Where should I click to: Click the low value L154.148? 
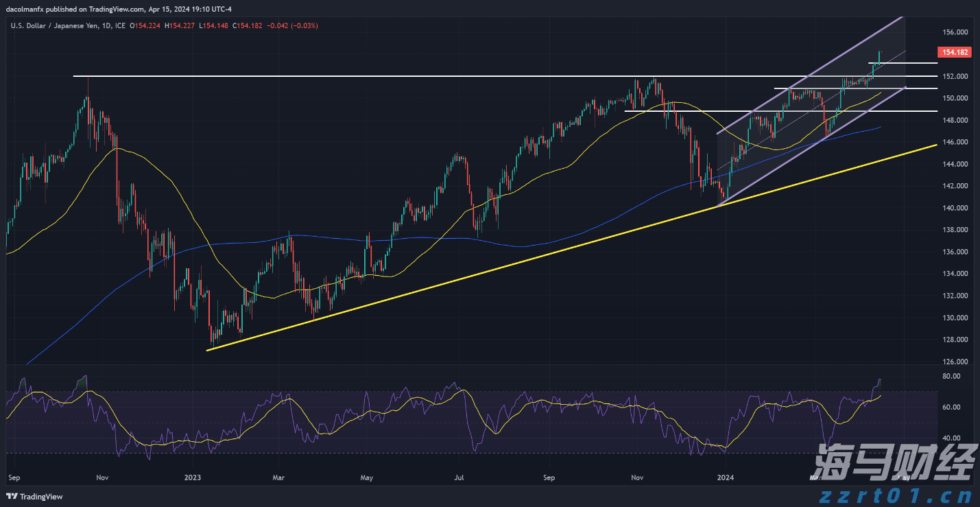tap(214, 25)
